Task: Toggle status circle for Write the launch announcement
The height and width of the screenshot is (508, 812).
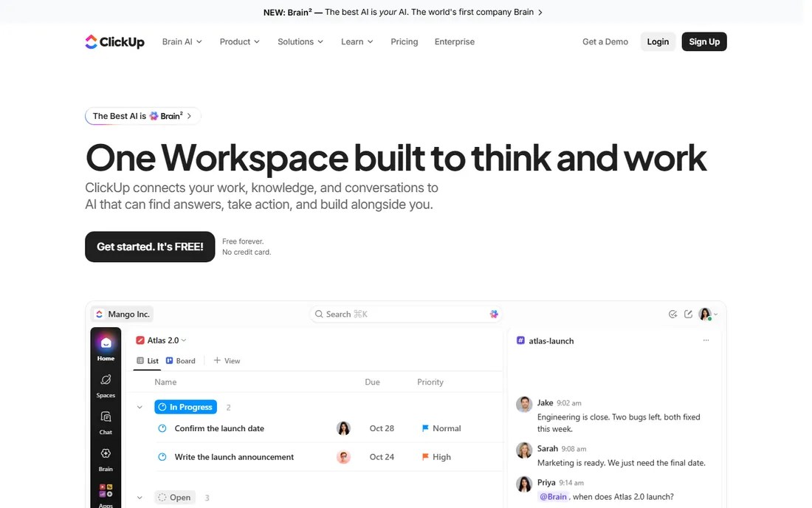Action: pyautogui.click(x=162, y=457)
